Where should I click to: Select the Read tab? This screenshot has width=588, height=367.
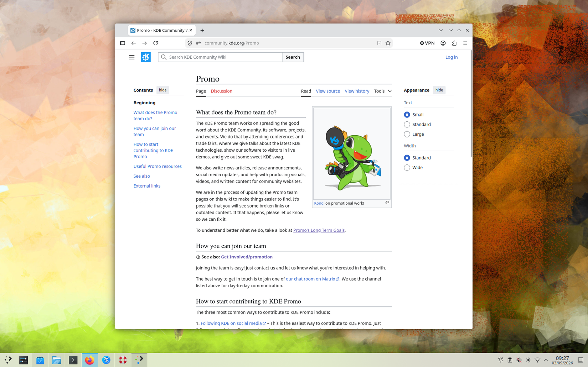click(306, 91)
